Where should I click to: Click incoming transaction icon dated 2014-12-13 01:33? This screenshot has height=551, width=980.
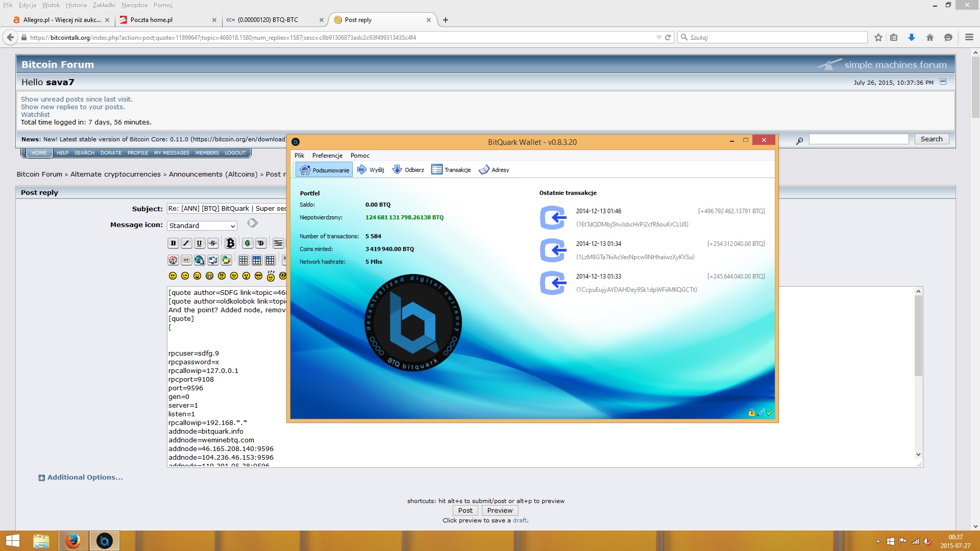pos(553,283)
